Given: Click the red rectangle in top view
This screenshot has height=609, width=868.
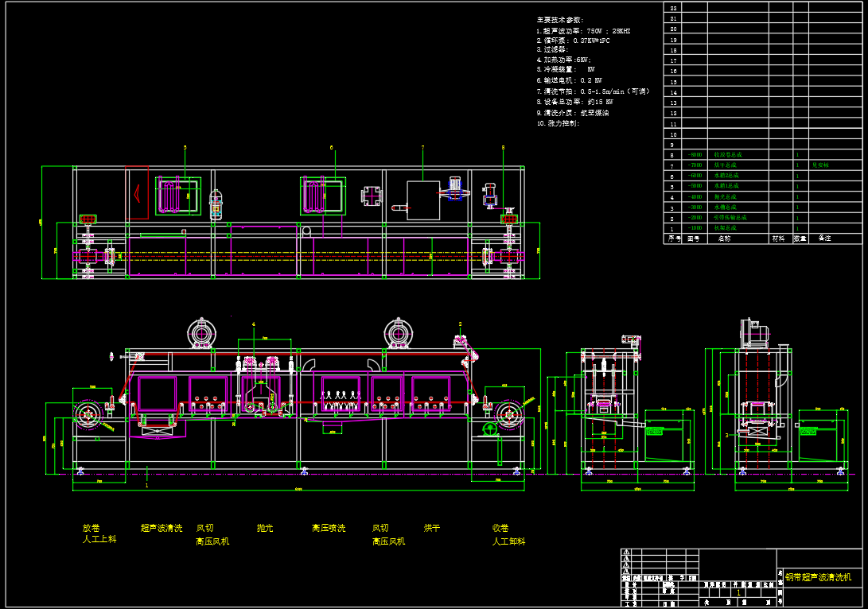Looking at the screenshot, I should pyautogui.click(x=137, y=192).
